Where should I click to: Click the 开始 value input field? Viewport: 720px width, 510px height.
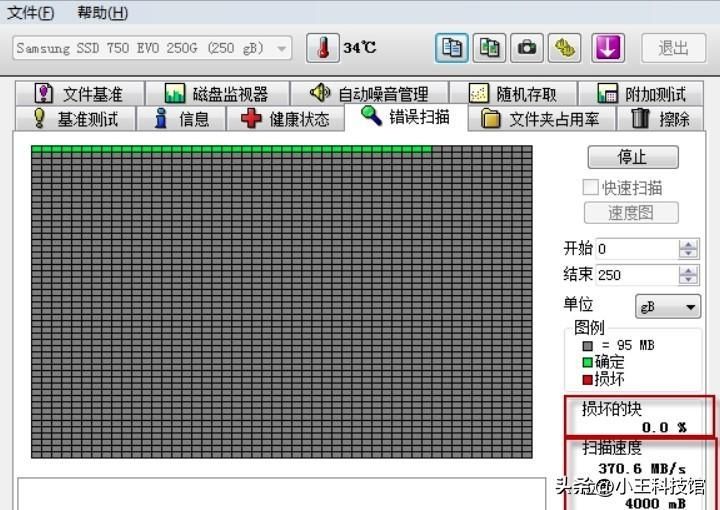pyautogui.click(x=637, y=249)
